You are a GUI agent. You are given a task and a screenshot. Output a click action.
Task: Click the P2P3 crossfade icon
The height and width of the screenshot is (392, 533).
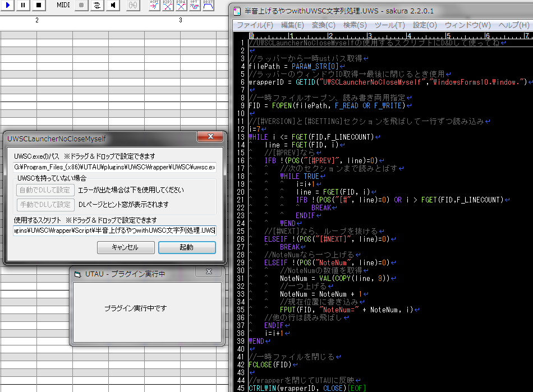click(168, 5)
